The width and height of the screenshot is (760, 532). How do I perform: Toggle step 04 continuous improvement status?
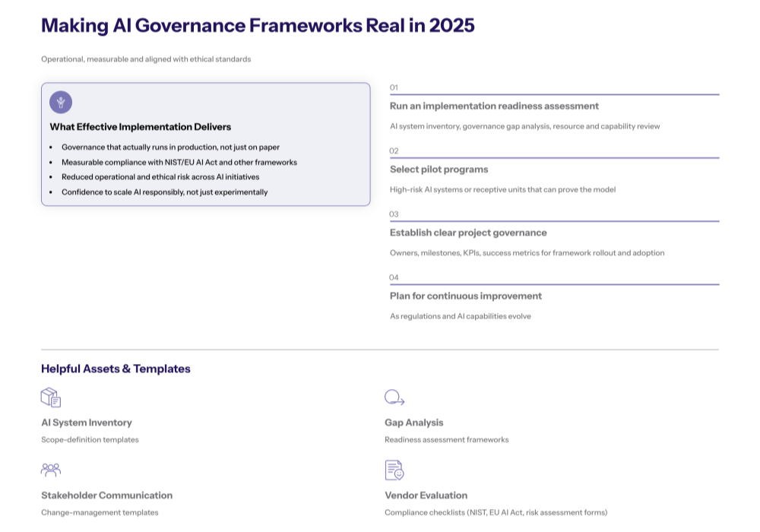tap(394, 278)
